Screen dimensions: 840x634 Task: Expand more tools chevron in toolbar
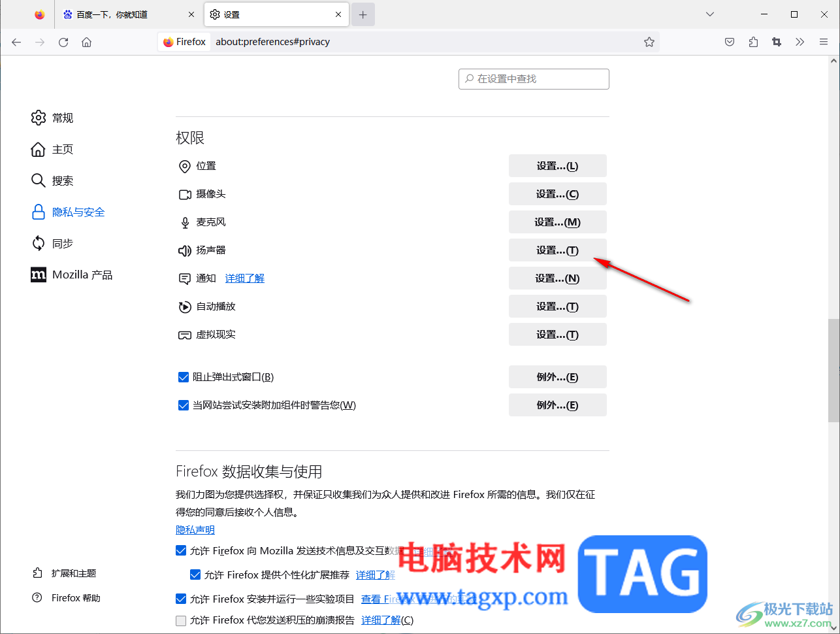pyautogui.click(x=800, y=42)
